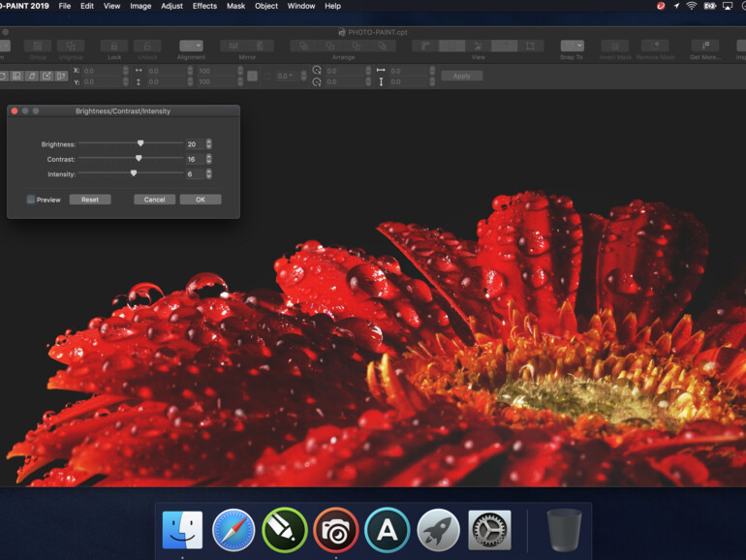Select the skew mode icon in property bar

(x=31, y=77)
